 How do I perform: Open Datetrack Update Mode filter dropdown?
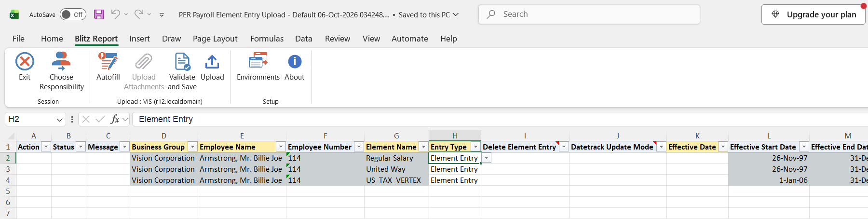[661, 147]
